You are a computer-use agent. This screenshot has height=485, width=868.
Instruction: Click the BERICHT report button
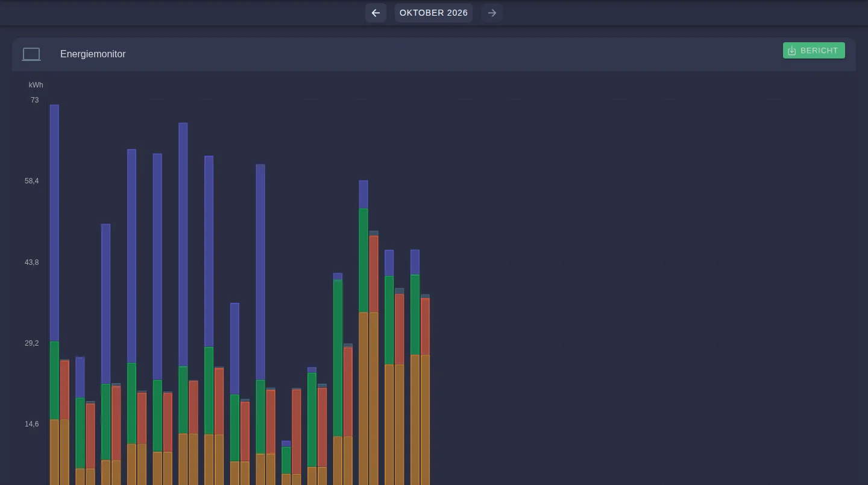click(x=814, y=51)
